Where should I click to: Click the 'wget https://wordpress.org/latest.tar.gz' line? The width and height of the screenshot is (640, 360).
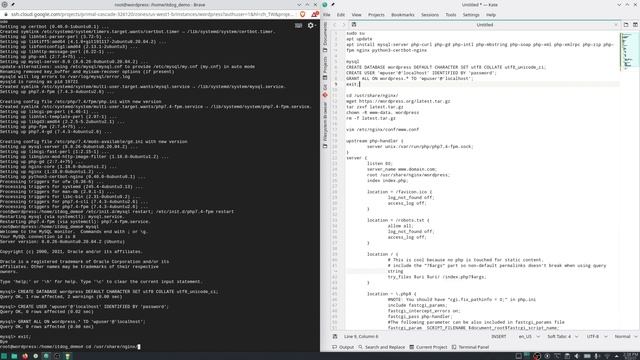pos(398,101)
